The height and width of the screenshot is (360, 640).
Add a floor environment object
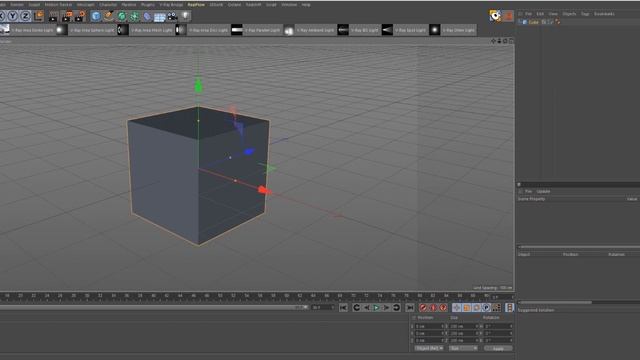160,16
